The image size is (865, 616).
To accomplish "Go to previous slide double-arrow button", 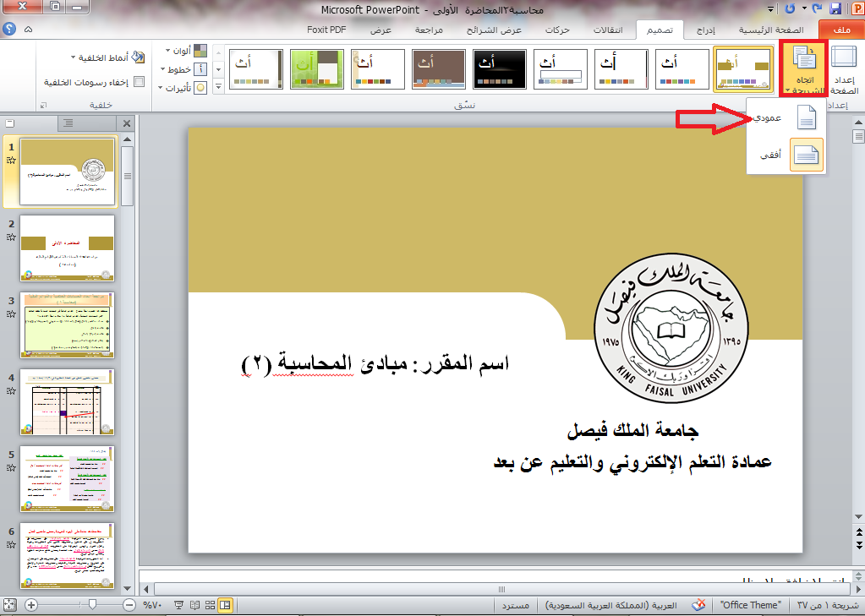I will [x=858, y=532].
